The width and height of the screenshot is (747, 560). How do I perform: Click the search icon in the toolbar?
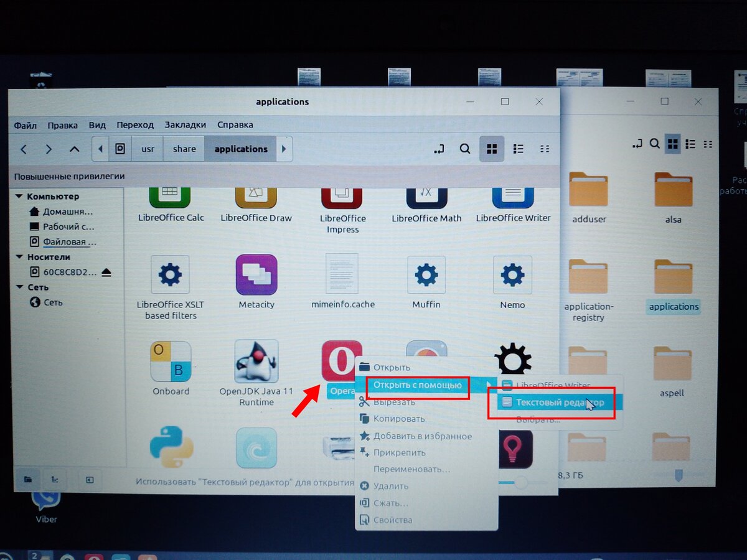[x=464, y=149]
